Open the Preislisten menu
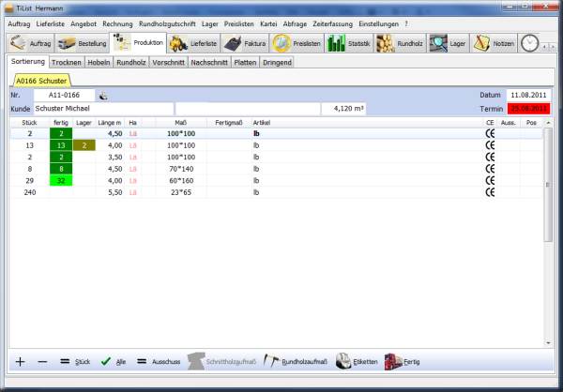 pyautogui.click(x=238, y=24)
